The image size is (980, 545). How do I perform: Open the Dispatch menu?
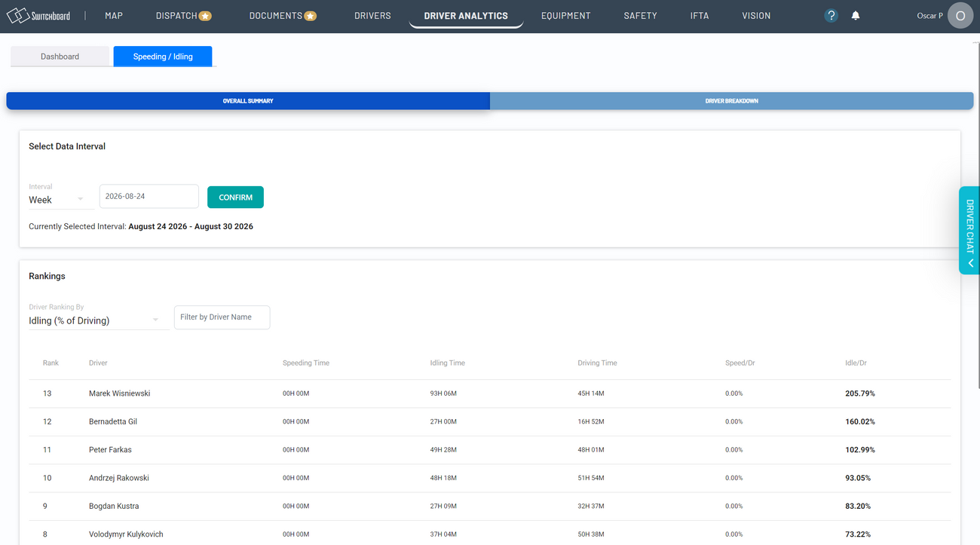[x=176, y=15]
